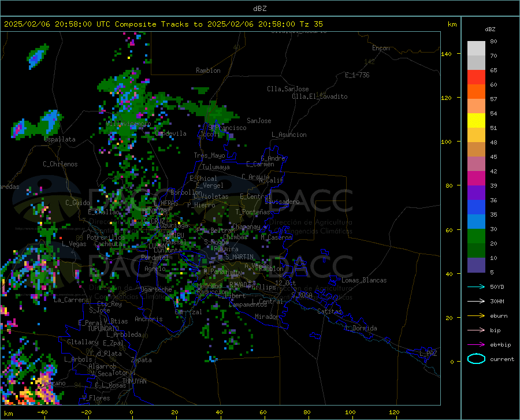Image resolution: width=520 pixels, height=420 pixels.
Task: Click the Catitas map label
Action: point(330,311)
